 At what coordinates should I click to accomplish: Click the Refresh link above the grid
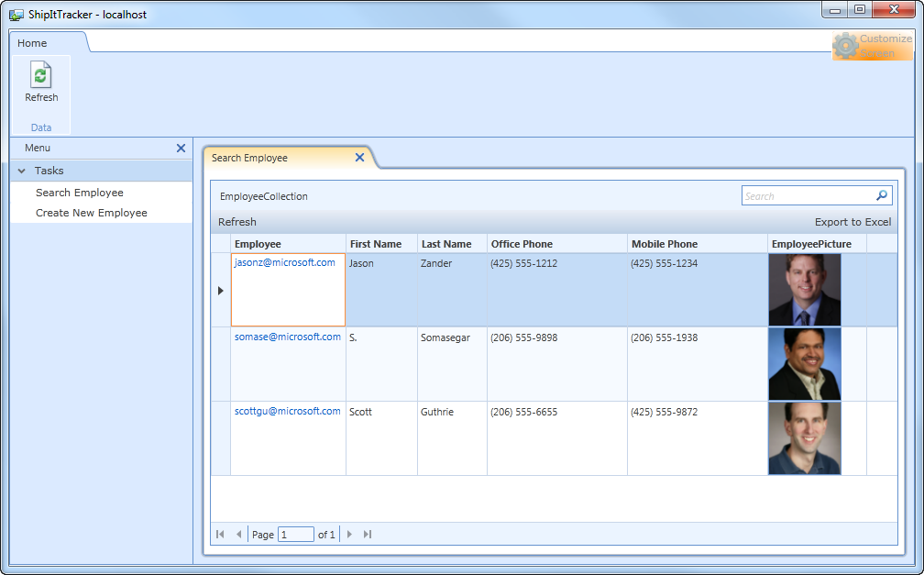click(x=236, y=222)
